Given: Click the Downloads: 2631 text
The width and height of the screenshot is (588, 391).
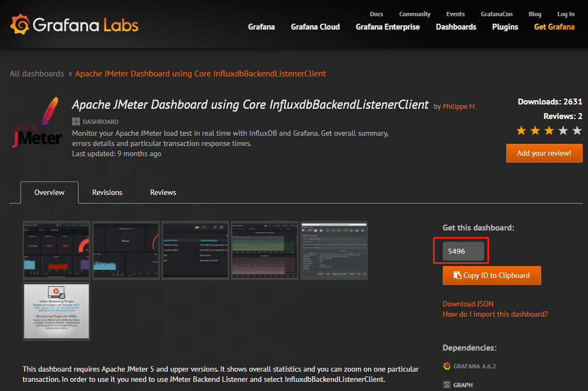Looking at the screenshot, I should coord(550,102).
